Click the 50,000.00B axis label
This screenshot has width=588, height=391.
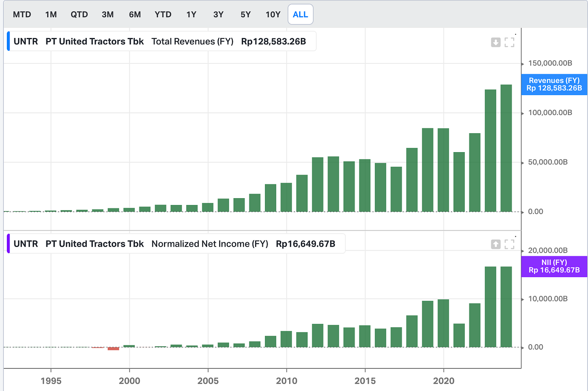point(548,162)
